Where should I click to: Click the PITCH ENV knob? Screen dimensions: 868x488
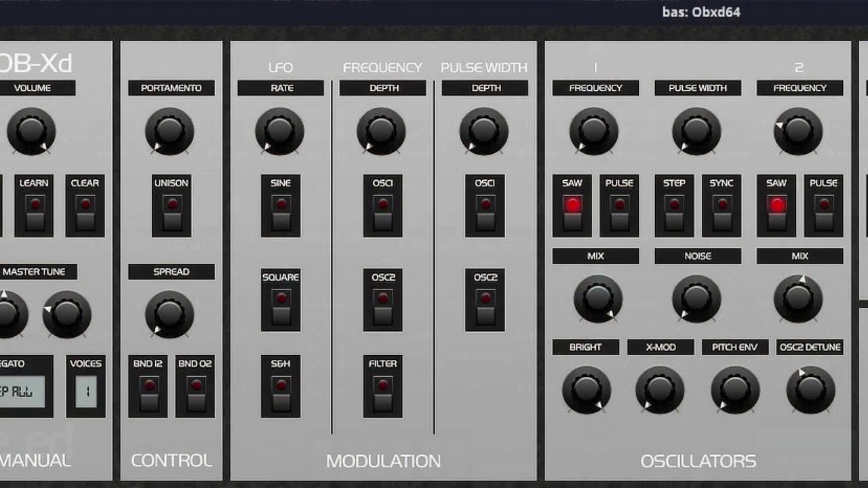click(735, 390)
